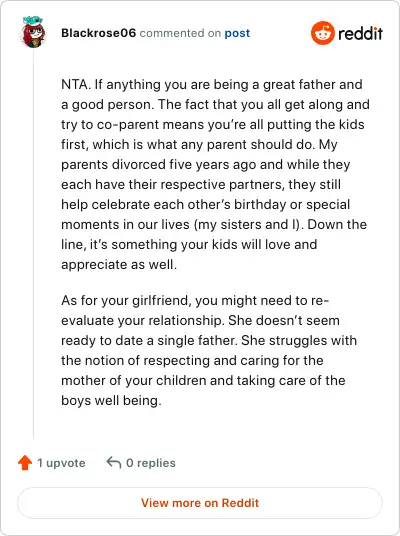Image resolution: width=400 pixels, height=536 pixels.
Task: Click the text "My parents divorced five years ago"
Action: coord(206,155)
